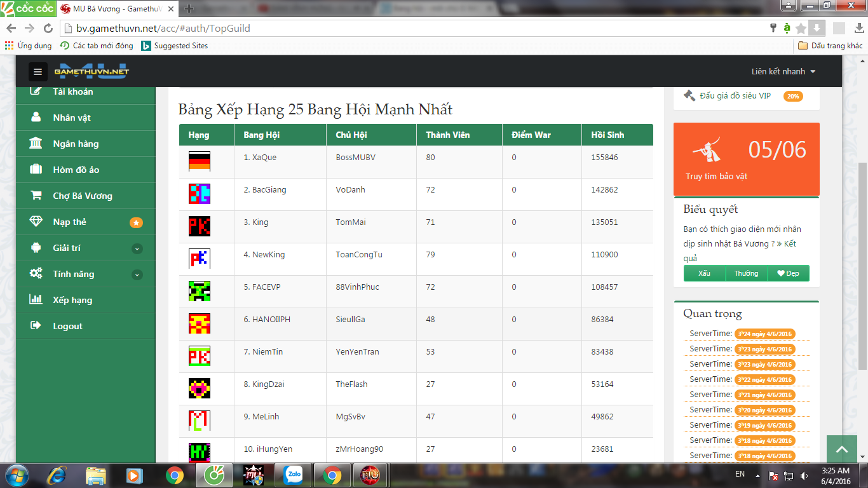Open Hòm đồ ảo inventory
The width and height of the screenshot is (868, 488).
76,170
